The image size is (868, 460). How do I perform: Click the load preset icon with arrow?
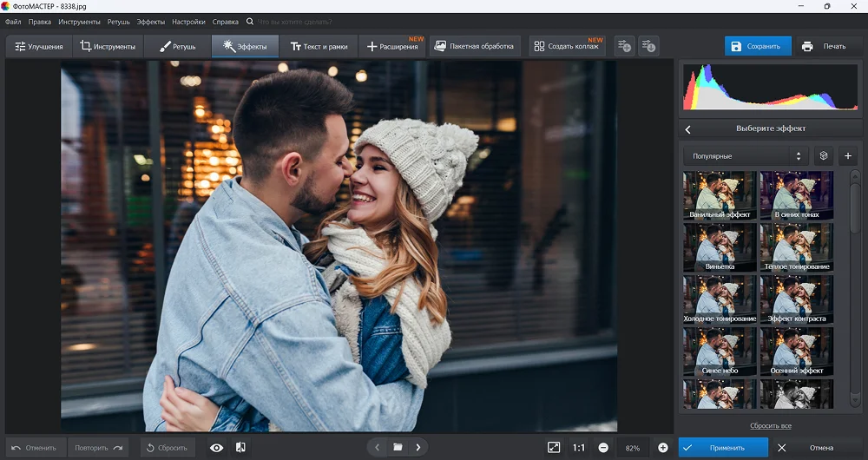[648, 46]
